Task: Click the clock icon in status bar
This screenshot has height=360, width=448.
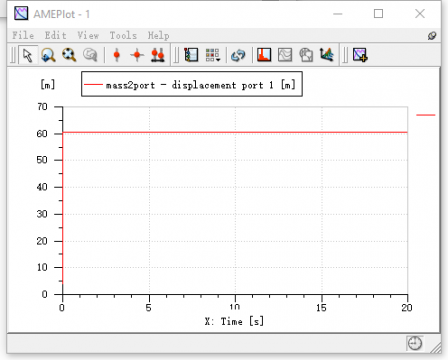Action: click(x=415, y=343)
